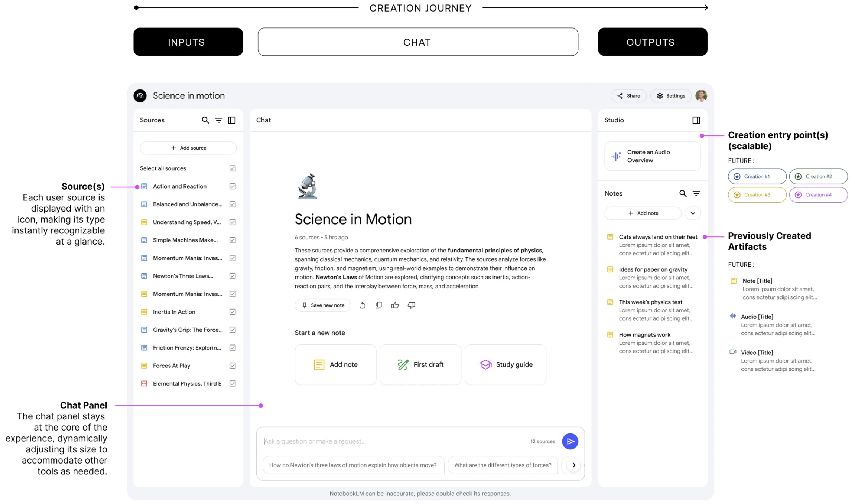
Task: Toggle the Select all sources checkbox
Action: point(233,168)
